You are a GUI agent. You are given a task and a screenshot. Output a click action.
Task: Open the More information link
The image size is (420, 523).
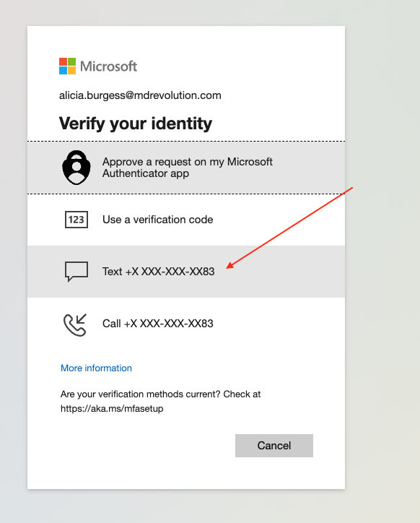pyautogui.click(x=96, y=368)
